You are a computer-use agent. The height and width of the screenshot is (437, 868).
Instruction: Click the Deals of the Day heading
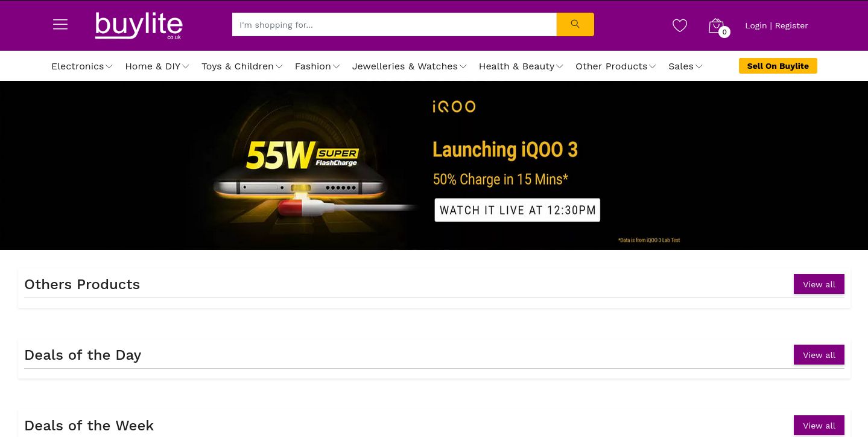point(83,355)
